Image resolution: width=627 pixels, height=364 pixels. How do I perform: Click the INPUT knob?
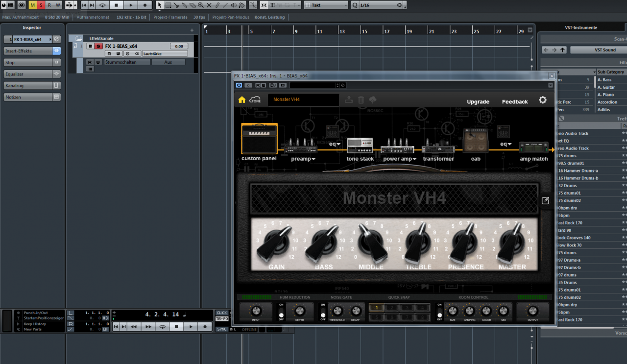[255, 311]
